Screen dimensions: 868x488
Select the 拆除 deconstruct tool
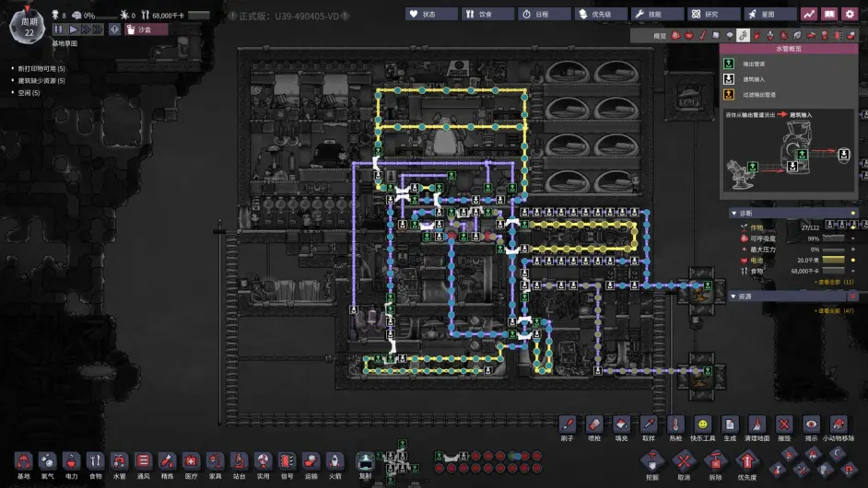click(x=715, y=465)
